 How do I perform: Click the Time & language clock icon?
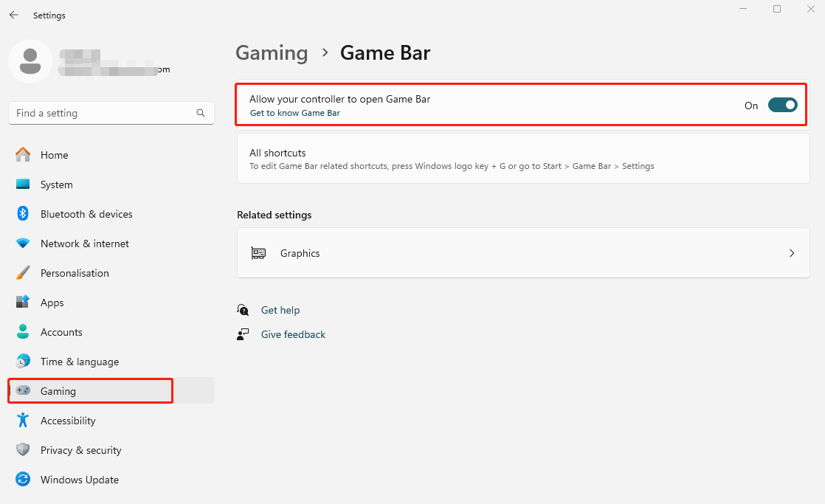(x=23, y=361)
